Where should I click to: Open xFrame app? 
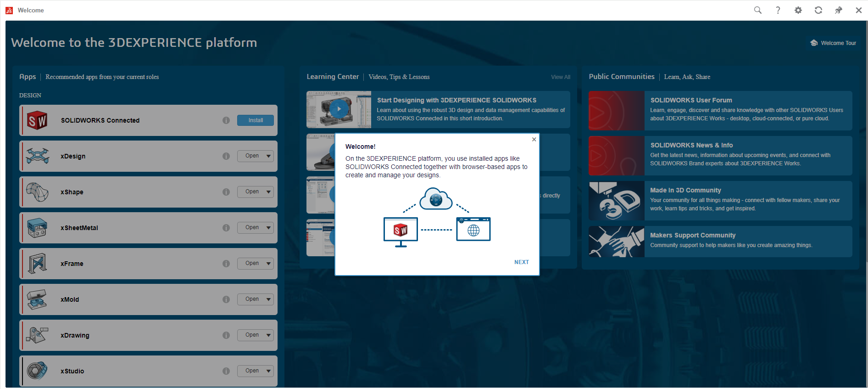(251, 264)
